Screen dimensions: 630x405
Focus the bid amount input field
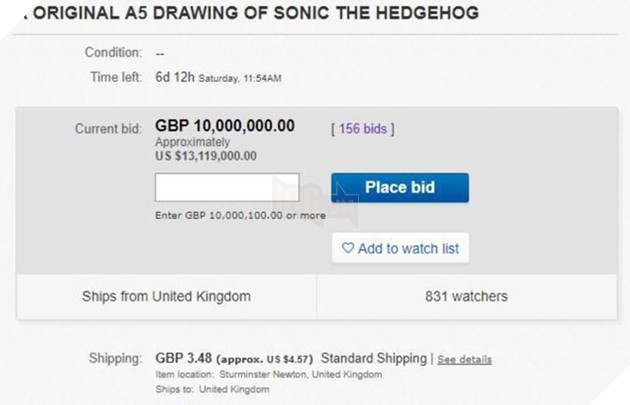point(227,188)
